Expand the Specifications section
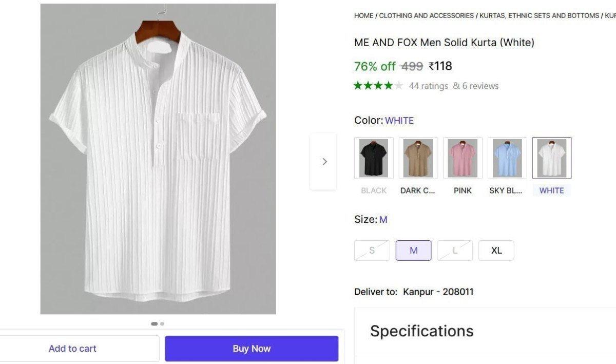The height and width of the screenshot is (364, 616). point(421,331)
